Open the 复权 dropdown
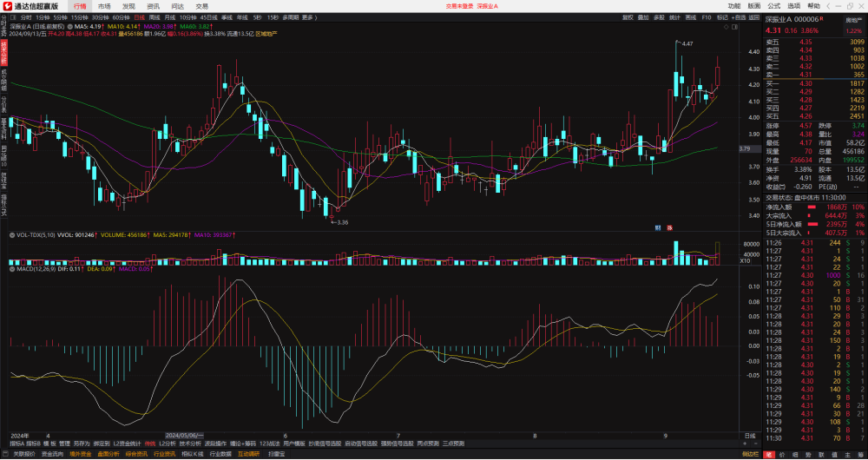The height and width of the screenshot is (460, 868). [x=628, y=17]
